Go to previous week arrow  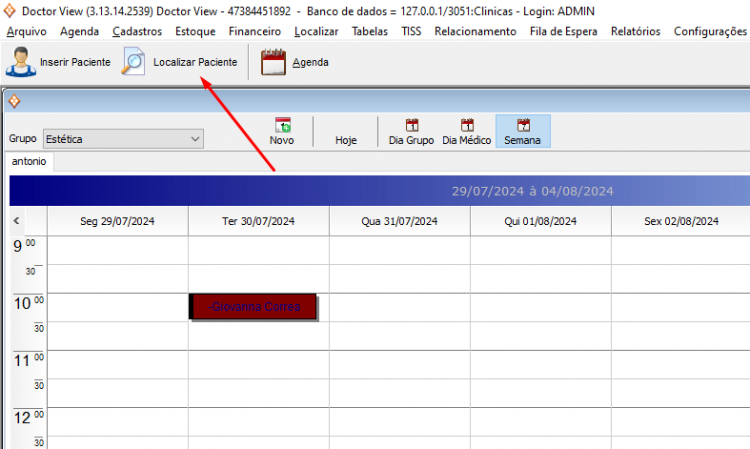click(16, 221)
